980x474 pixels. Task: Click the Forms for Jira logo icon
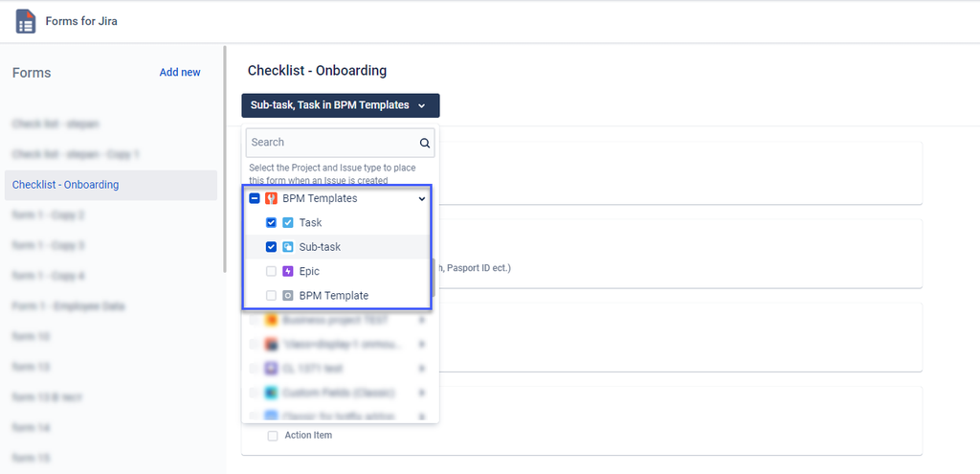[26, 21]
